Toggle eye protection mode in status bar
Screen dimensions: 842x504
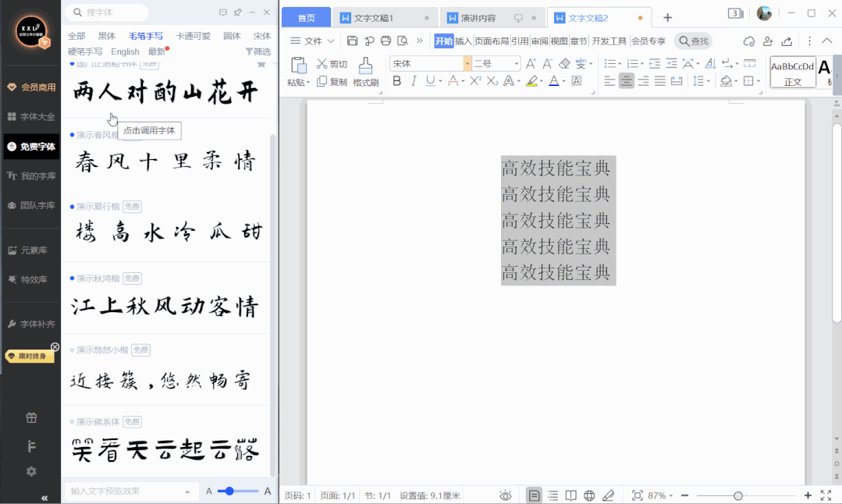506,495
